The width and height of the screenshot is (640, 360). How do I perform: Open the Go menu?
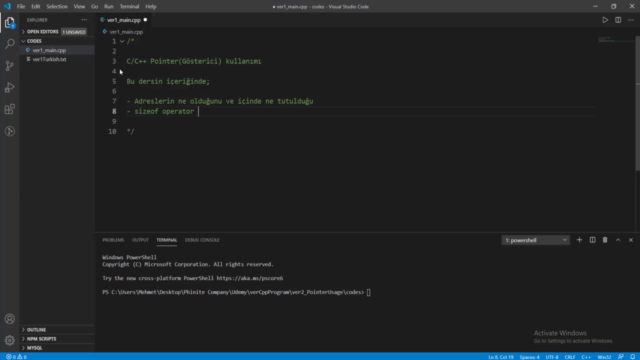[x=94, y=7]
